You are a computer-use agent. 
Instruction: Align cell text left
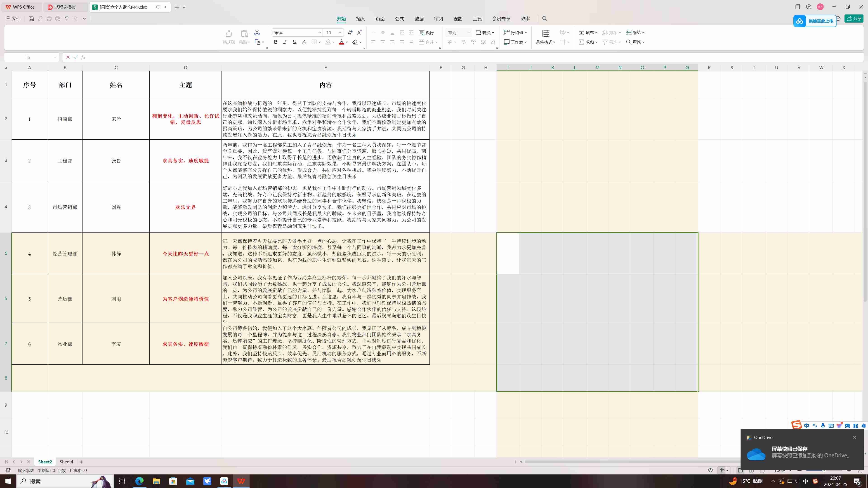click(373, 42)
